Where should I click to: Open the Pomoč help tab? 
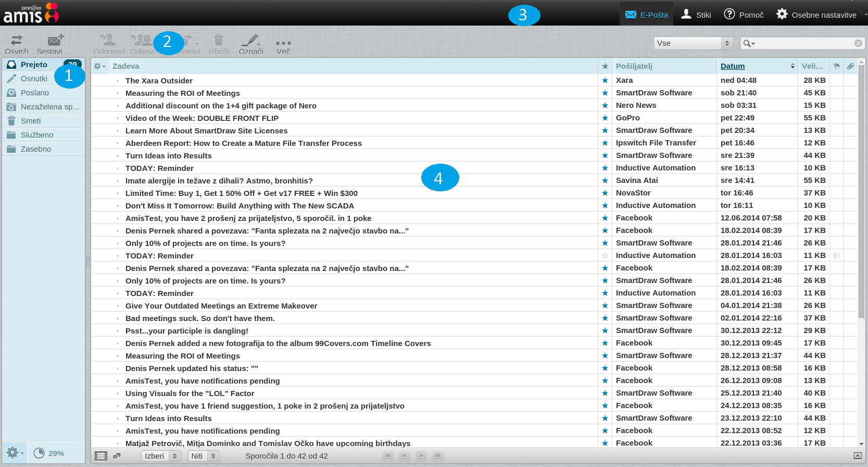pyautogui.click(x=744, y=15)
